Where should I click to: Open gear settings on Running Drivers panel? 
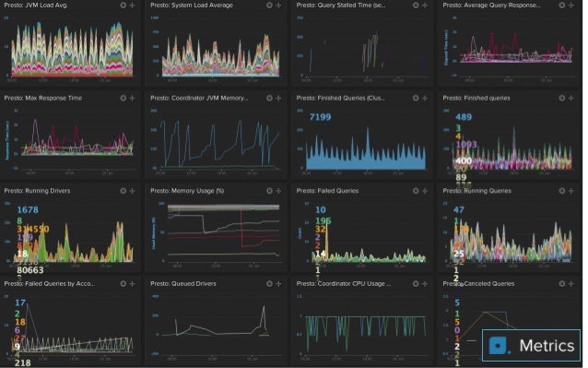tap(123, 191)
